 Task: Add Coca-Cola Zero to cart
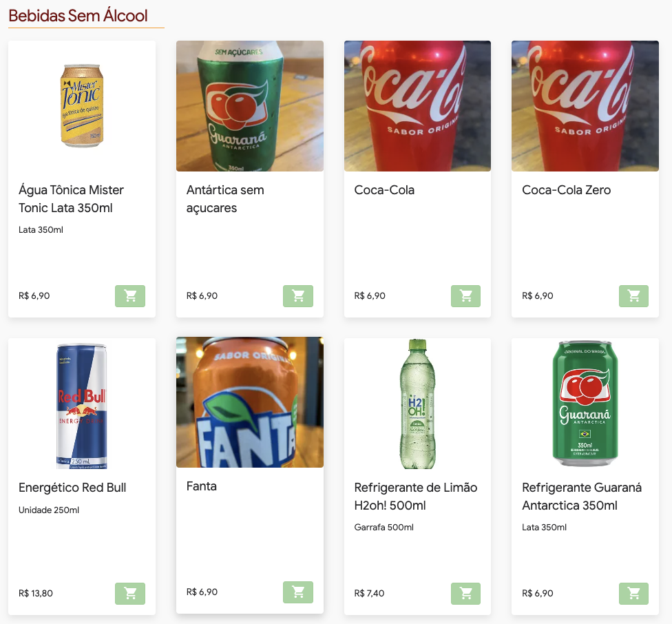click(x=633, y=295)
